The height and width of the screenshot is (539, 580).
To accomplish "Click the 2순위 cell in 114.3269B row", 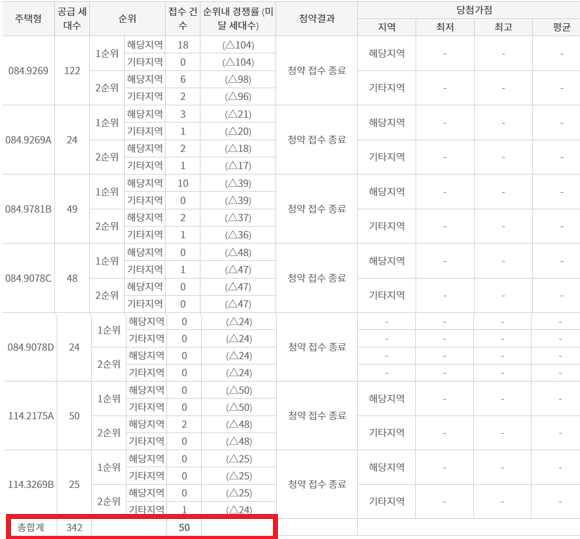I will pos(109,501).
